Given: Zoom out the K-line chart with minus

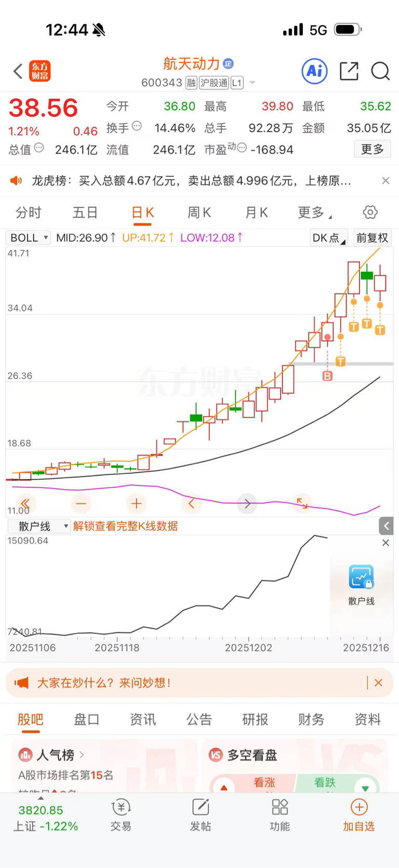Looking at the screenshot, I should click(x=81, y=503).
